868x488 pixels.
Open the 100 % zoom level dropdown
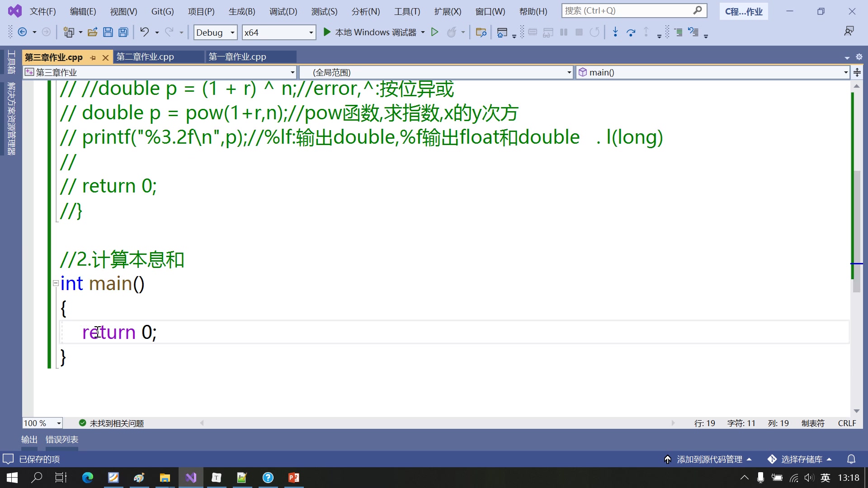[x=42, y=423]
